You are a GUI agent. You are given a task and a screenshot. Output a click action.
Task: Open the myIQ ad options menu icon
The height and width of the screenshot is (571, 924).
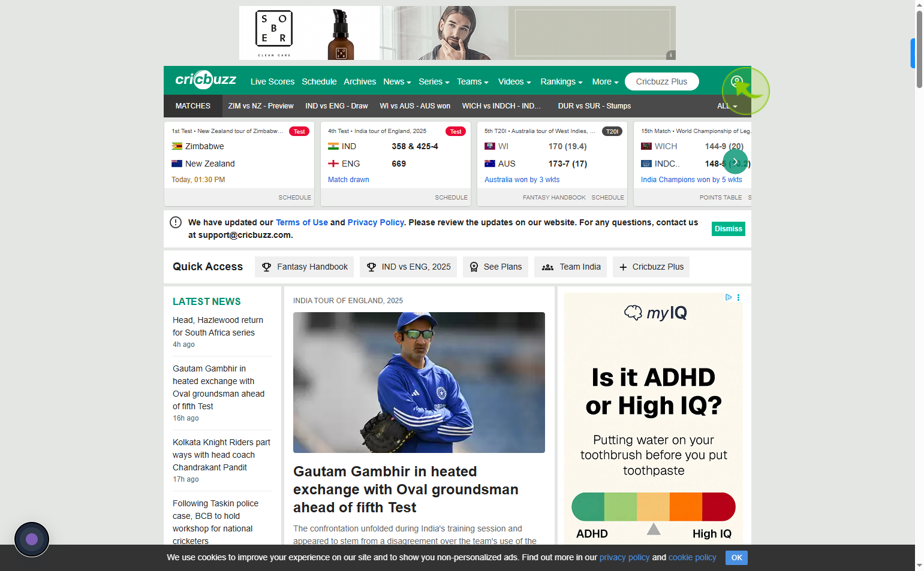[738, 297]
